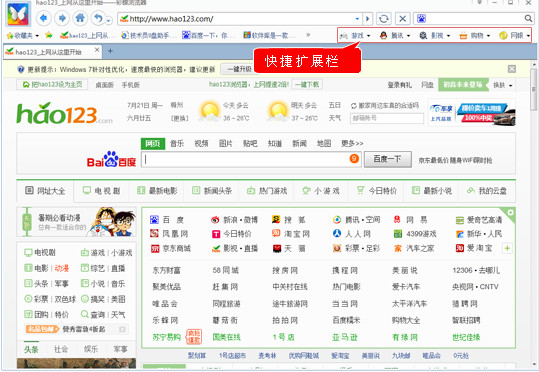
Task: Close the hao123 tab
Action: click(x=97, y=50)
